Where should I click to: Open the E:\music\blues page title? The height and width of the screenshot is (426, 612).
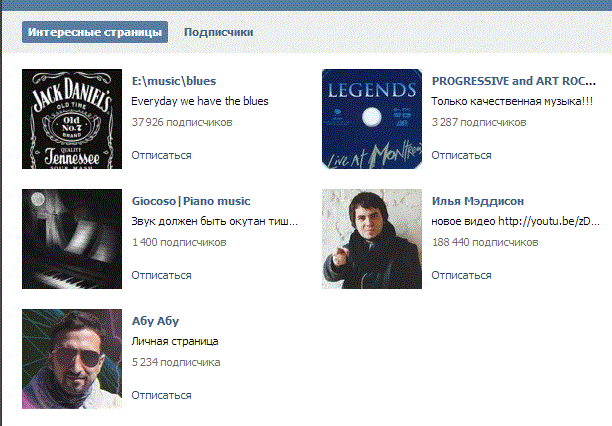coord(174,81)
